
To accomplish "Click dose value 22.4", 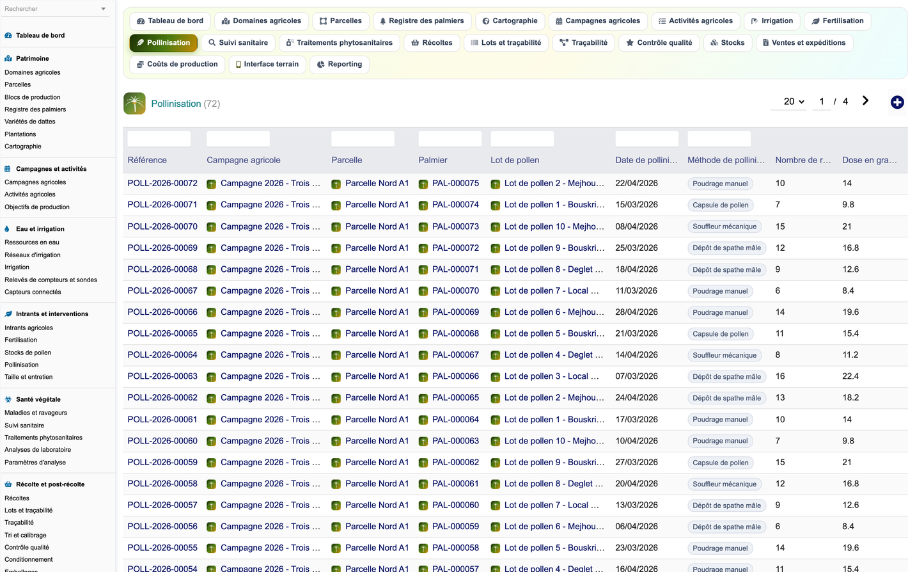I will coord(850,377).
